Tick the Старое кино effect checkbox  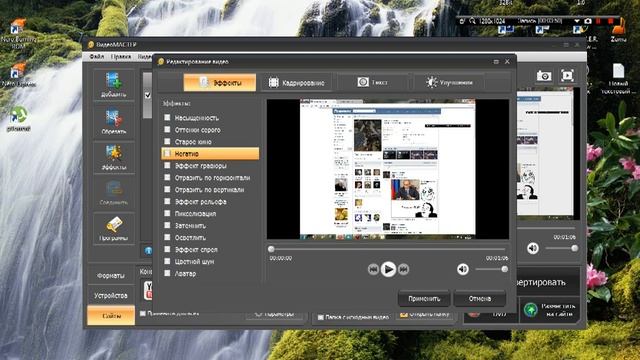(x=167, y=141)
